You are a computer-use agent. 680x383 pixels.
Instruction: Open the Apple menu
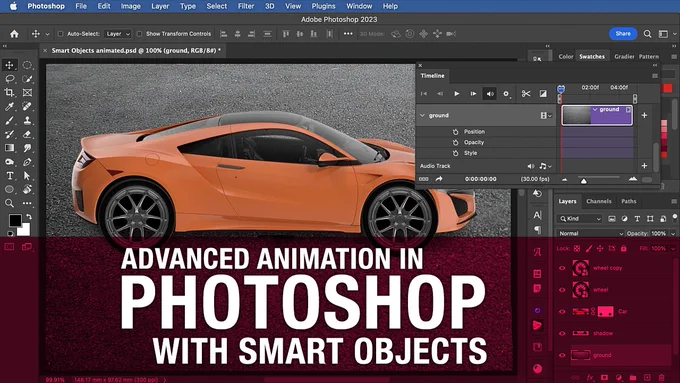pos(13,6)
